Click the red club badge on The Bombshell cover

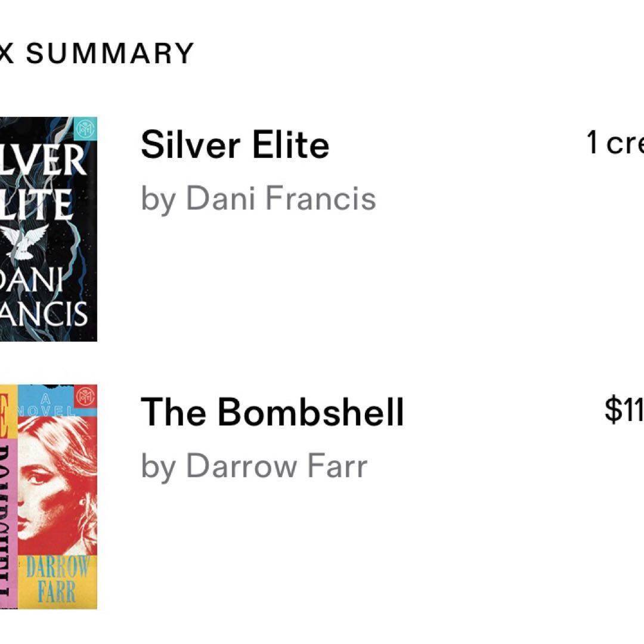(86, 397)
